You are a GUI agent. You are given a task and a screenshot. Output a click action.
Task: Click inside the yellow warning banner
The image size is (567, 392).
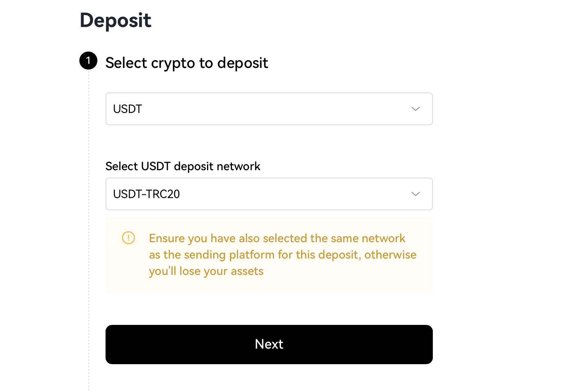269,255
